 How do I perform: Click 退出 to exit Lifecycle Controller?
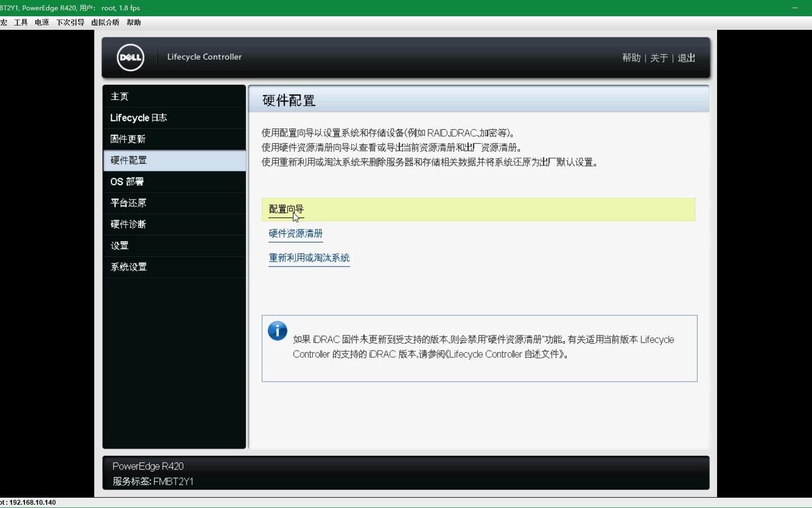tap(687, 58)
